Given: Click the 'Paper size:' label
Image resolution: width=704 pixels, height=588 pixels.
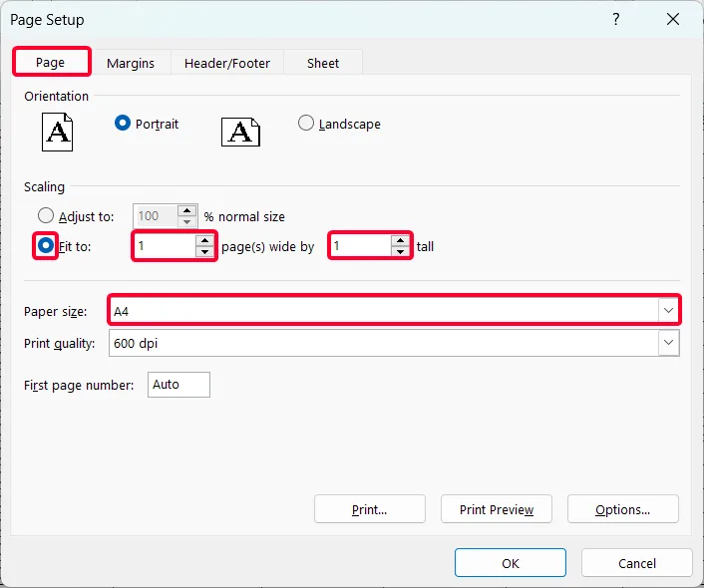Looking at the screenshot, I should 55,312.
